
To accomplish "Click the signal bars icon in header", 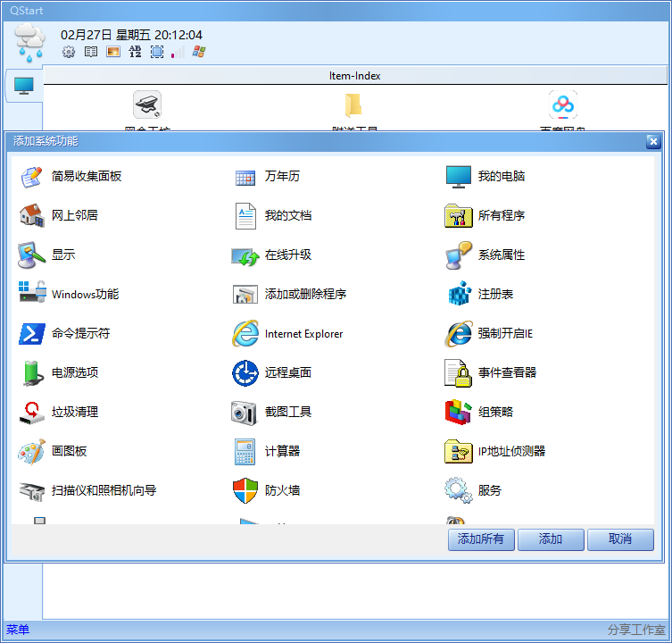I will (178, 52).
